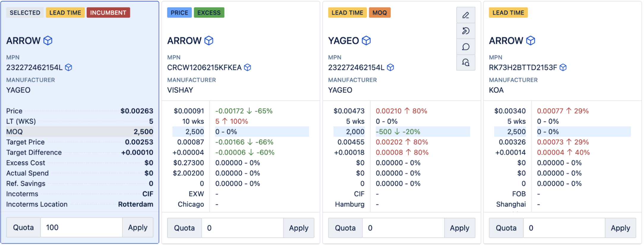The width and height of the screenshot is (644, 245).
Task: Click the green EXCESS tag
Action: (209, 12)
